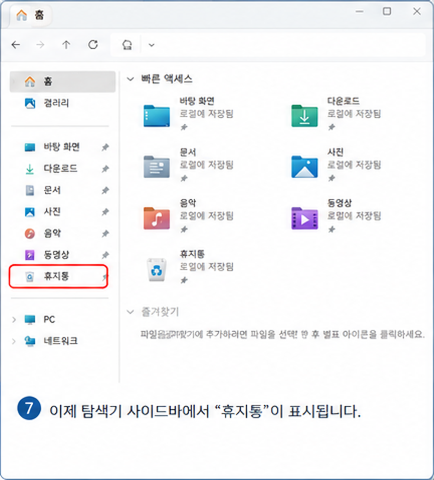
Task: Open the 동영상 folder icon in quick access
Action: [x=304, y=218]
